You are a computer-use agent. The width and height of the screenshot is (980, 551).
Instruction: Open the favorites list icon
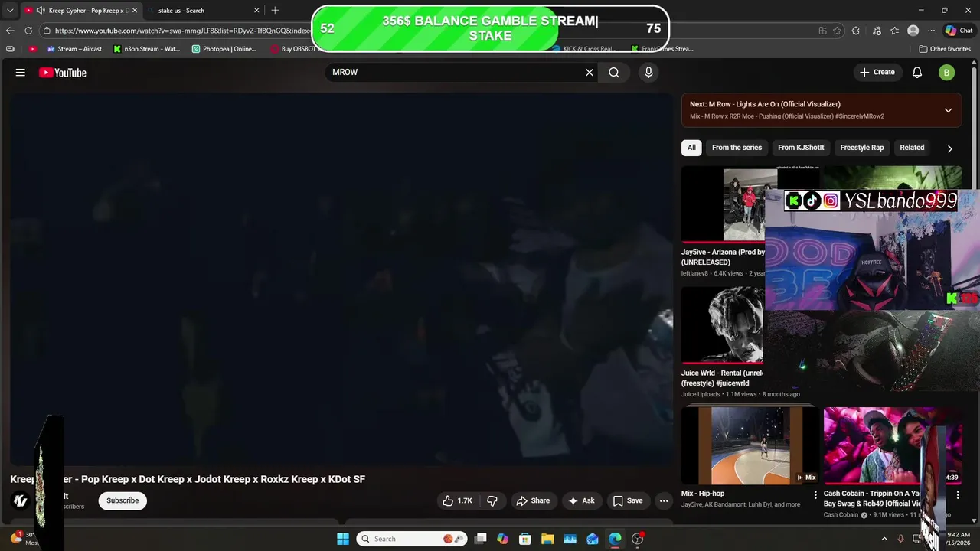click(894, 31)
